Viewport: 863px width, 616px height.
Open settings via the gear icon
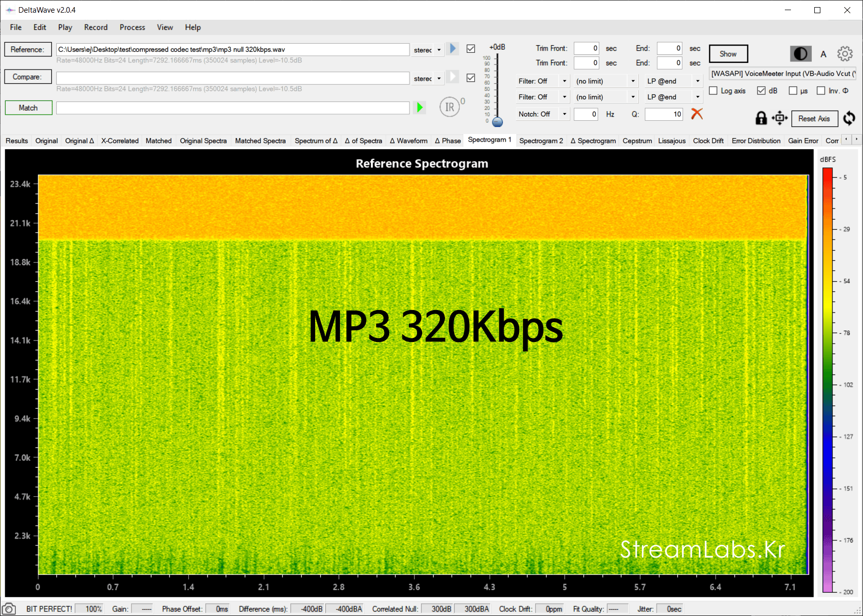845,54
